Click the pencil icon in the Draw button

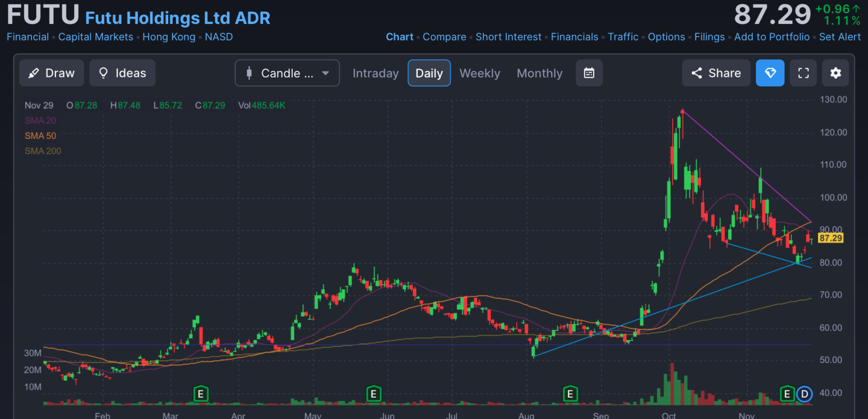[x=34, y=73]
